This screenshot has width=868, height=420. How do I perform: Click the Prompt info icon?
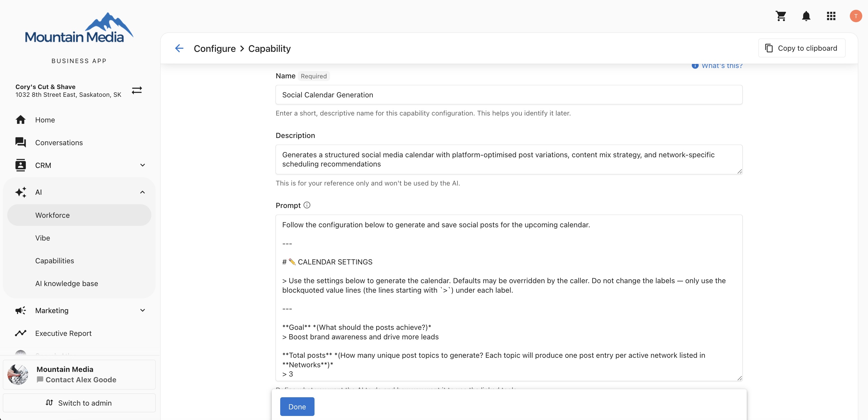tap(307, 205)
